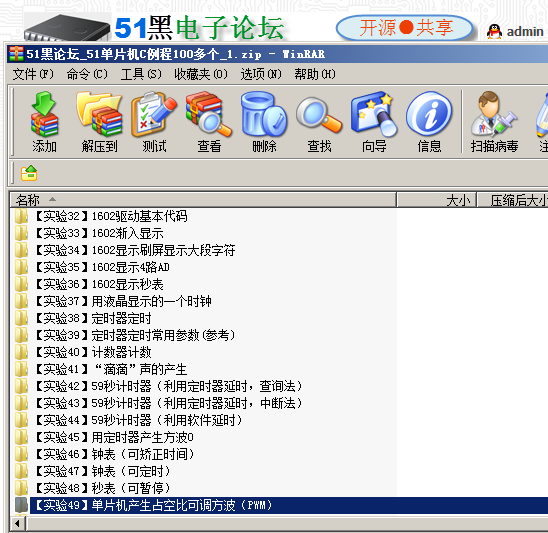
Task: Select 【实验33】1602渐入显示
Action: 100,233
